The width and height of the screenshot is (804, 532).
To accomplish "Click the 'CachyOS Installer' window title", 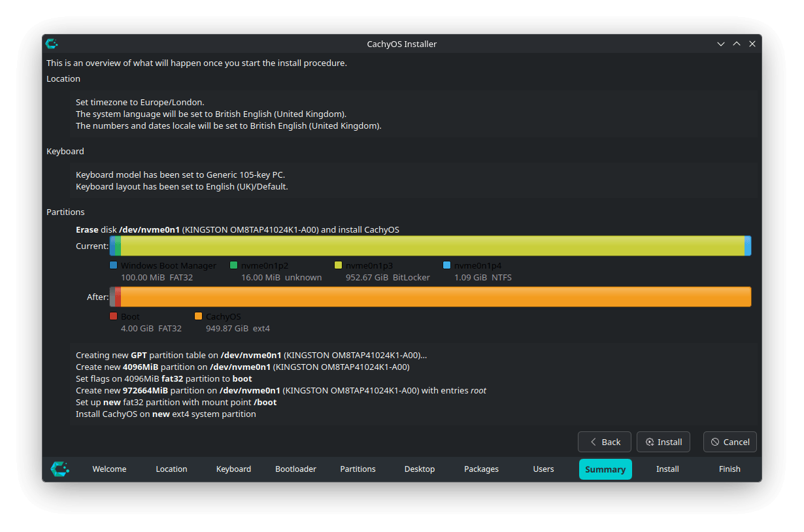I will point(402,44).
